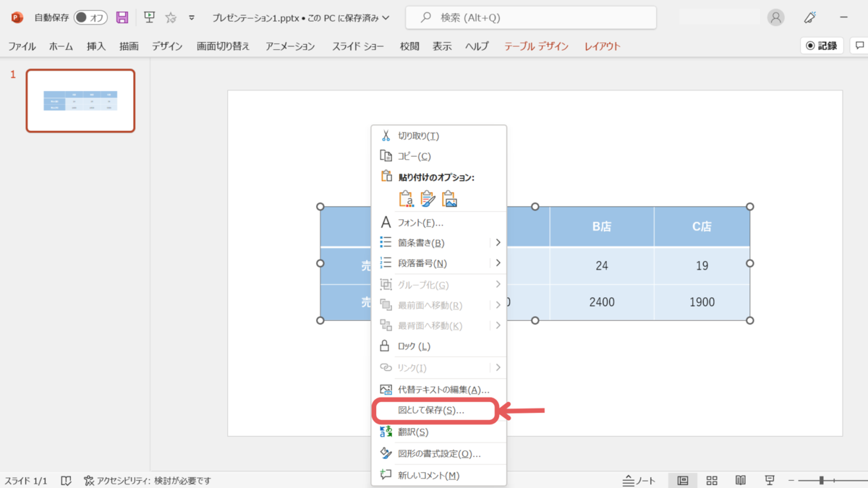This screenshot has width=868, height=488.
Task: Start Slide Show from status bar icon
Action: coord(770,481)
